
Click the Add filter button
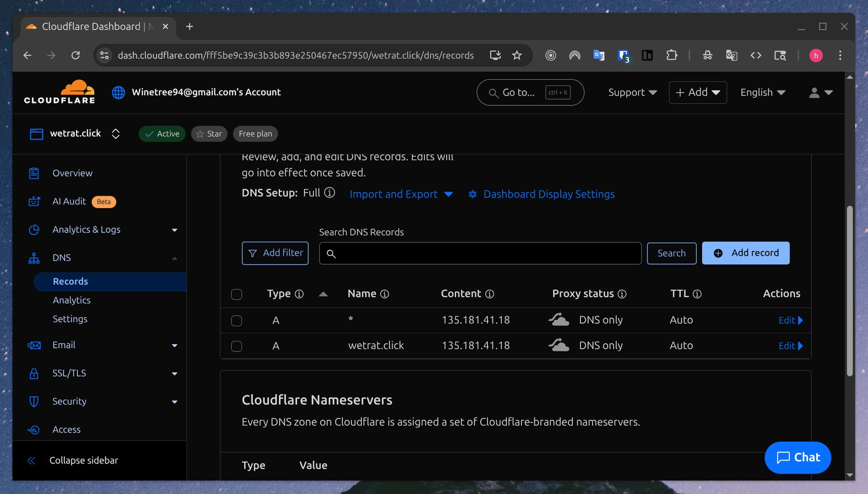point(275,253)
